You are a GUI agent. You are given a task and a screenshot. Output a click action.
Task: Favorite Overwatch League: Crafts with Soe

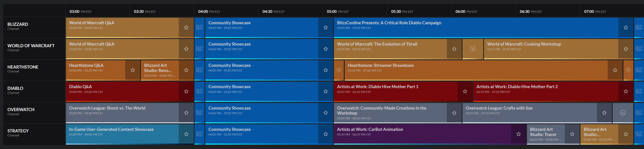click(604, 113)
